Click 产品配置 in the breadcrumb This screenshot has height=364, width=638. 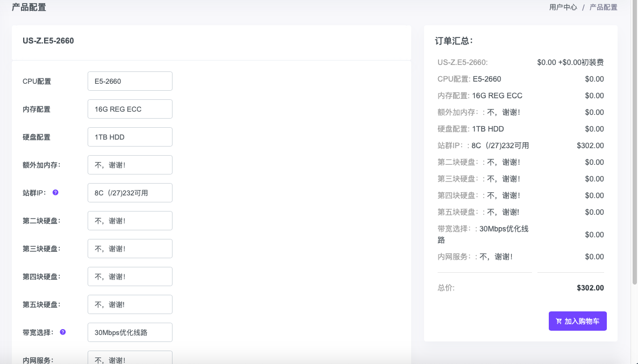(603, 8)
